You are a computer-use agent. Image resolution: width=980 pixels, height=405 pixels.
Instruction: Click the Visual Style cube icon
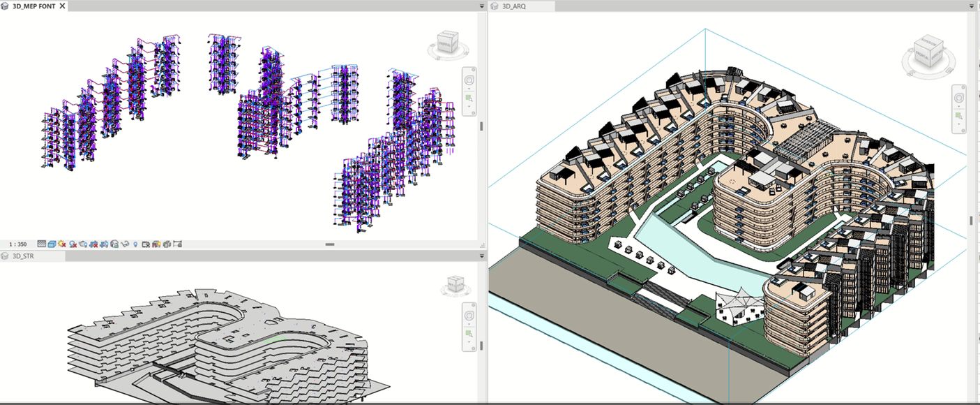[x=52, y=244]
